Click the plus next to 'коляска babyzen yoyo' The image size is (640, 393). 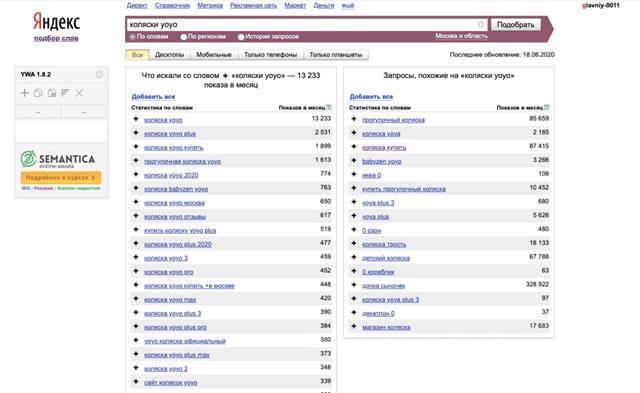click(x=136, y=188)
